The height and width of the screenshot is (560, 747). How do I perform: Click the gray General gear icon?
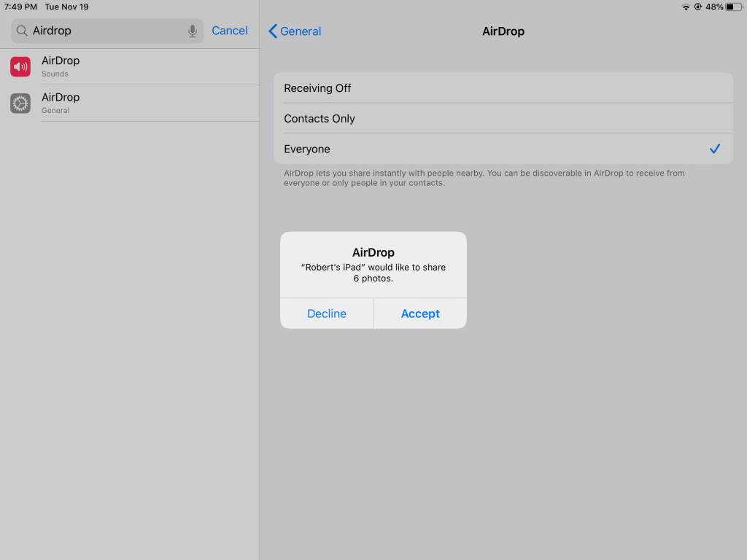pyautogui.click(x=20, y=103)
